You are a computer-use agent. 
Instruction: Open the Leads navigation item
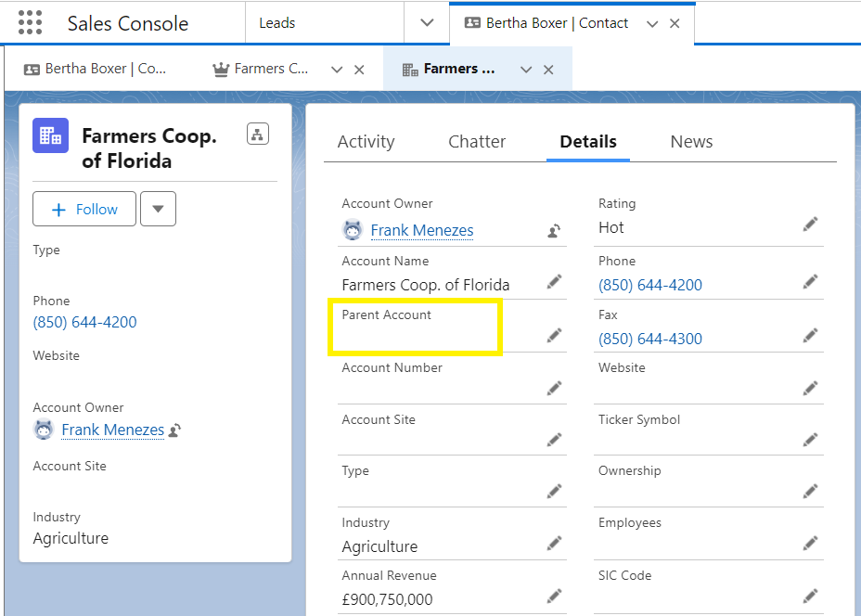pyautogui.click(x=277, y=23)
